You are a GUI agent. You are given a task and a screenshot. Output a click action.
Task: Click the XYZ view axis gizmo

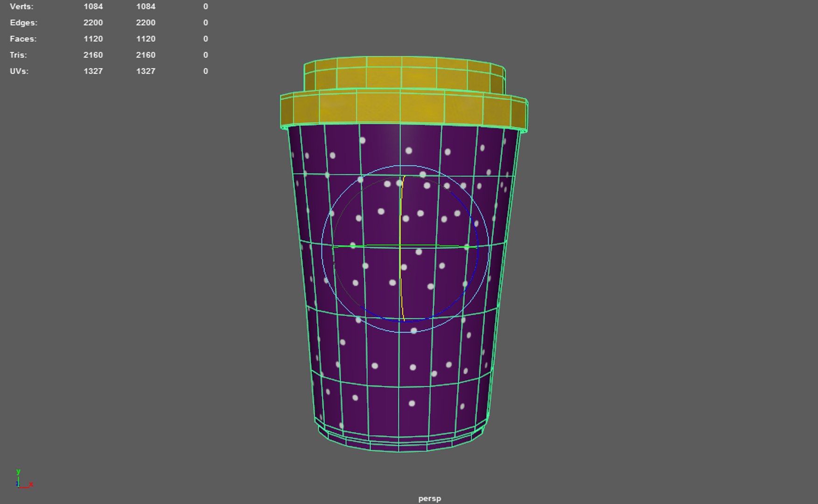point(24,479)
